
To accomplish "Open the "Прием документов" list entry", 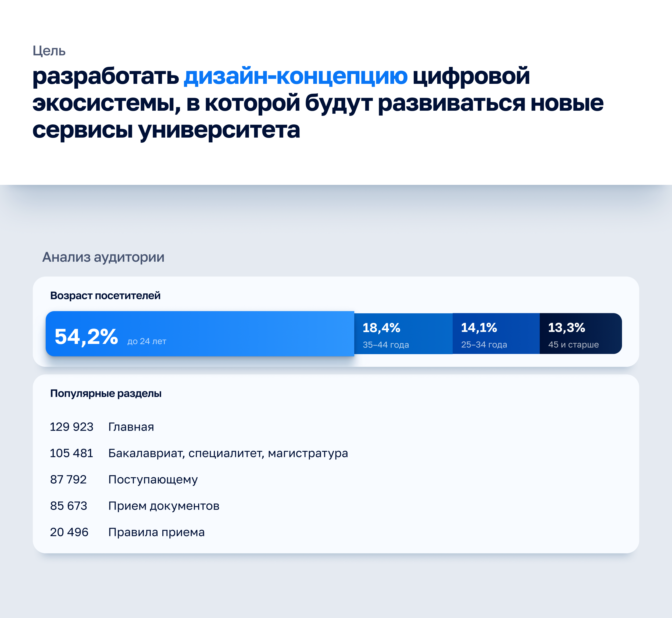I will click(x=164, y=506).
